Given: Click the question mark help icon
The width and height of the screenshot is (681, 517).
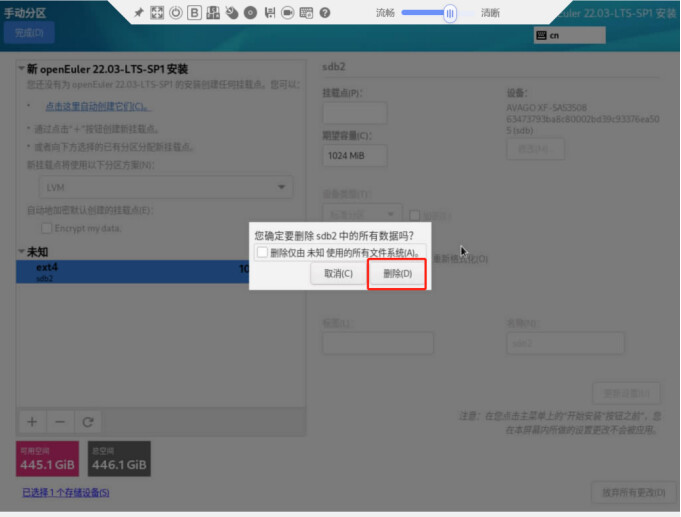Looking at the screenshot, I should tap(324, 13).
